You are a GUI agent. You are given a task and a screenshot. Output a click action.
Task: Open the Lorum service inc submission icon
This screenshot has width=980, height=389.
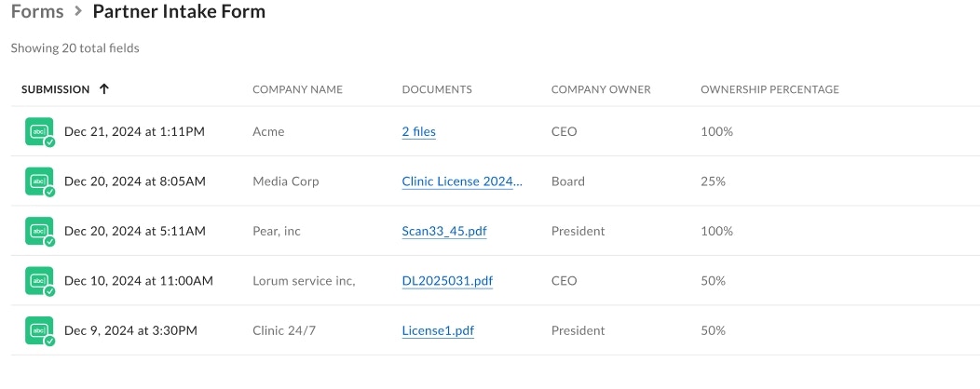coord(39,281)
